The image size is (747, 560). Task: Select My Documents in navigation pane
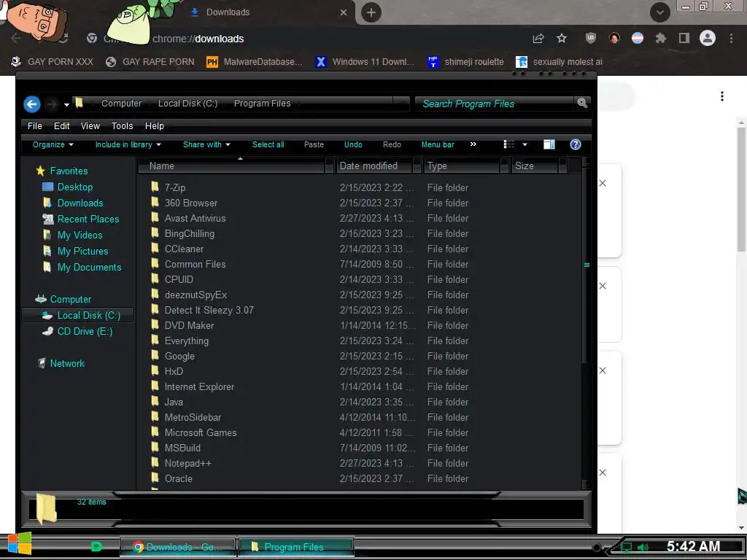[89, 267]
